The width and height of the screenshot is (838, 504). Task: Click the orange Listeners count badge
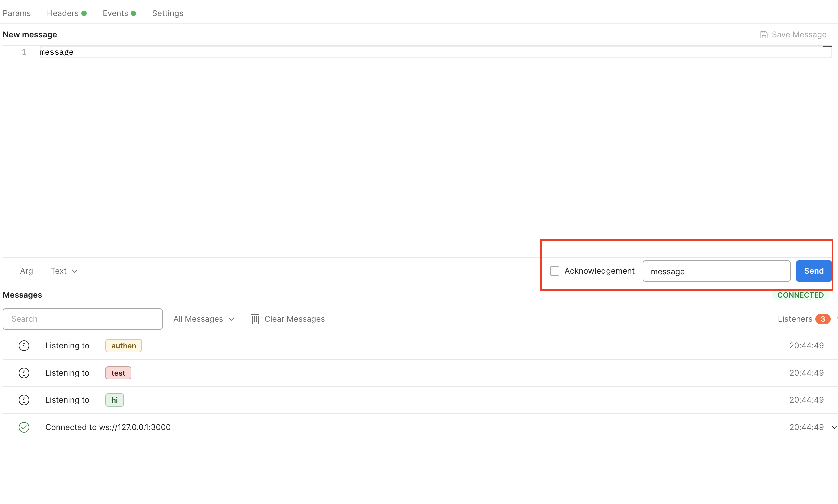822,319
